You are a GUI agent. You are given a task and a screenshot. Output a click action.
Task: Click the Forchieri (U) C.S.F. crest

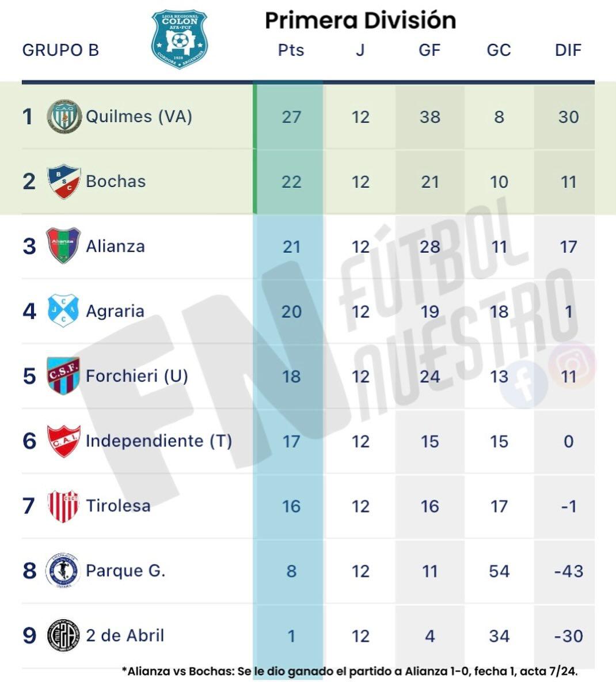pyautogui.click(x=63, y=376)
